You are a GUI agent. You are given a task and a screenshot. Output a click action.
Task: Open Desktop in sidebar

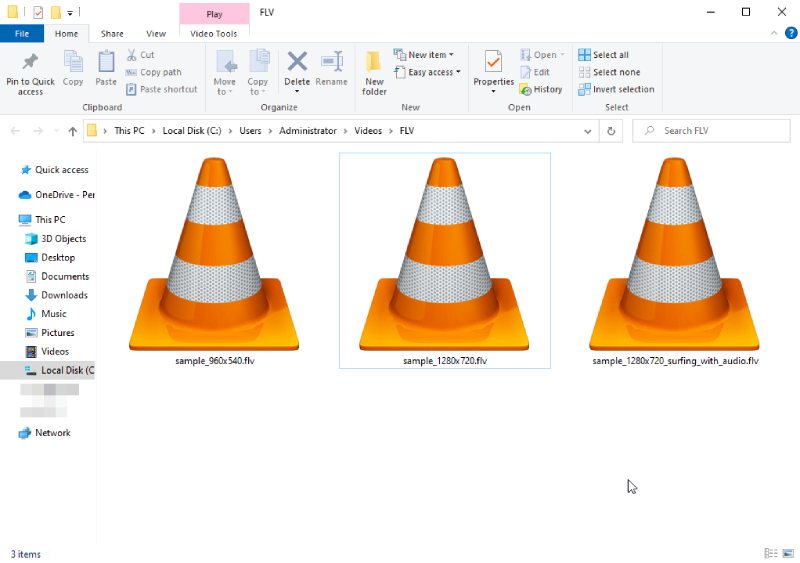(x=50, y=257)
